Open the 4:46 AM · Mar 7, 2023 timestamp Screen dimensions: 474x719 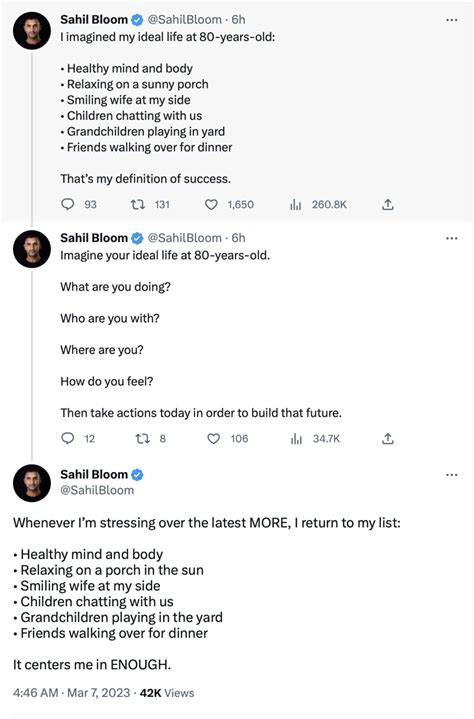pyautogui.click(x=72, y=692)
